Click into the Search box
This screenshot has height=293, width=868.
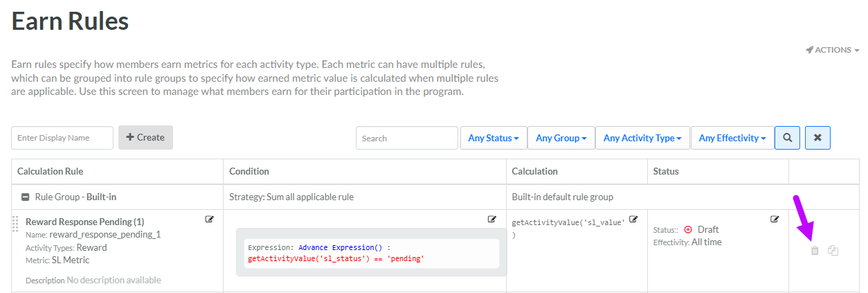click(x=406, y=138)
